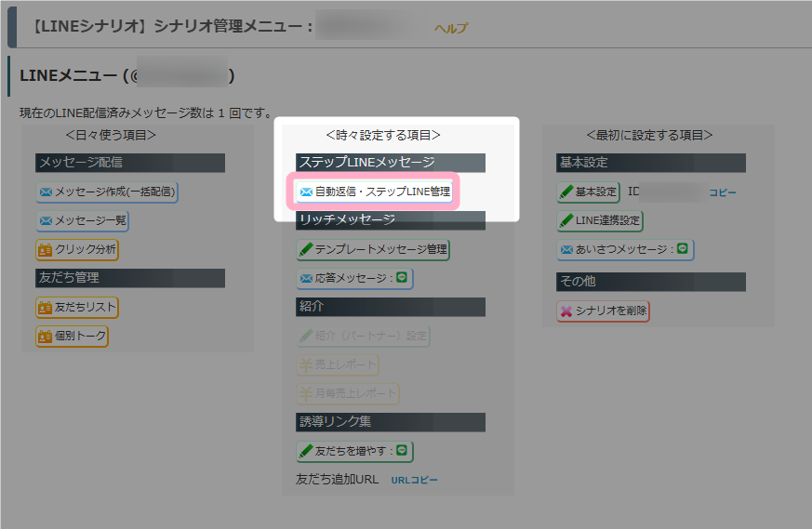The width and height of the screenshot is (812, 529).
Task: Click green LINE icon on 応答メッセージ
Action: pyautogui.click(x=401, y=277)
